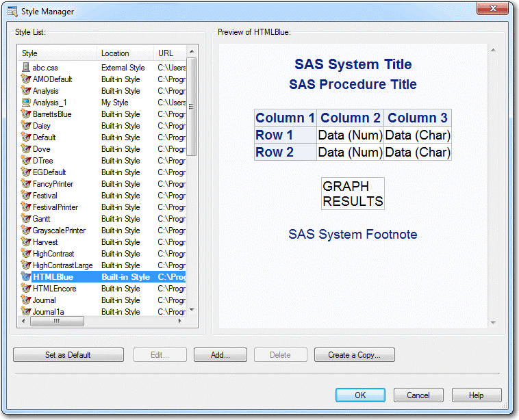Screen dimensions: 519x420
Task: Click the Analysis built-in style icon
Action: [26, 90]
